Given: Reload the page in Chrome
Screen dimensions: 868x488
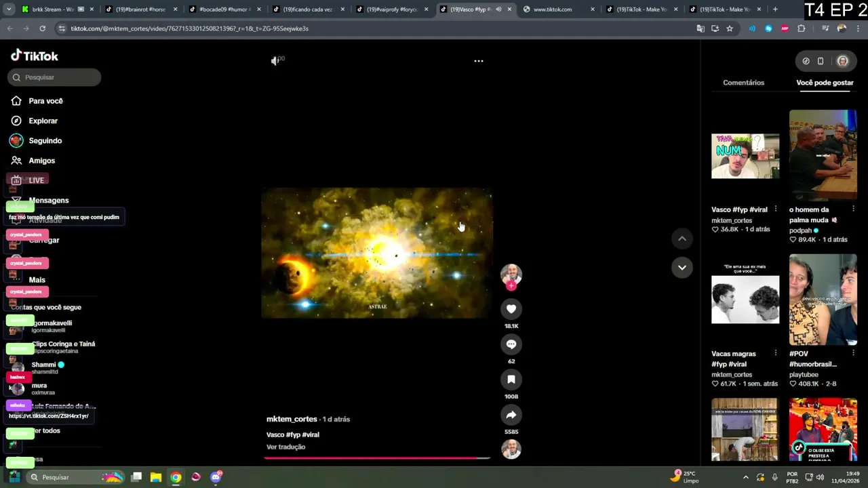Looking at the screenshot, I should [42, 28].
